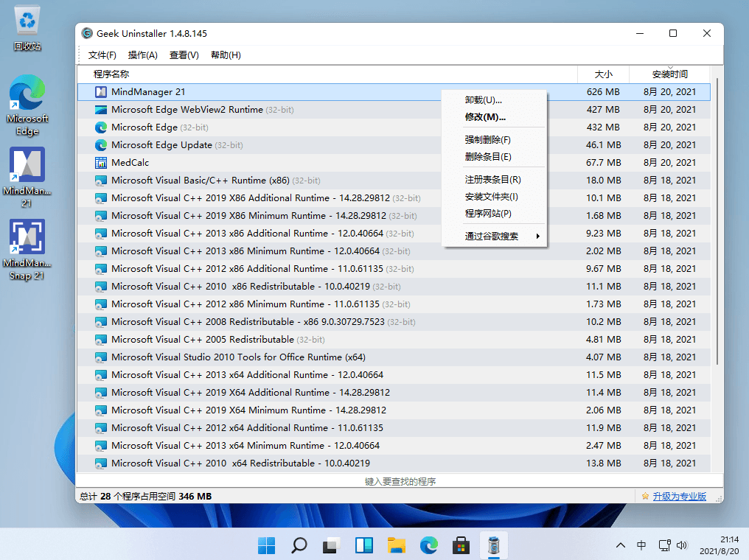Click the MindManager 21 row icon

tap(101, 91)
